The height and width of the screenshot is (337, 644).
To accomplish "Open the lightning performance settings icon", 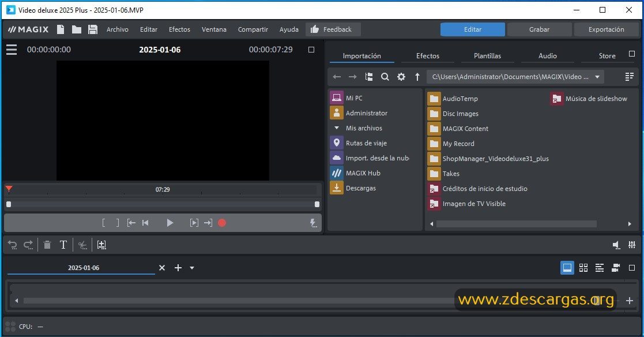I will 313,223.
